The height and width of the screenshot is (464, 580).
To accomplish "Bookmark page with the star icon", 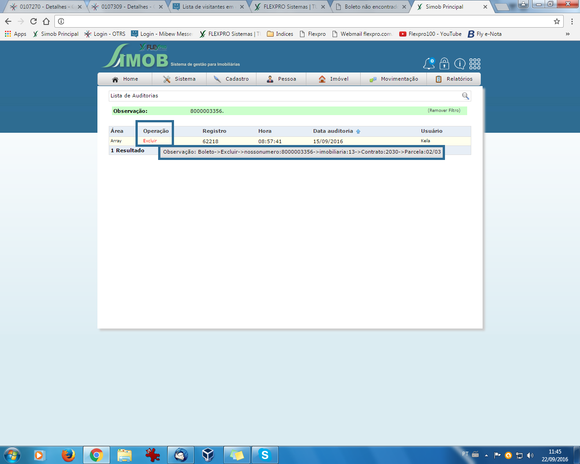I will (x=557, y=21).
